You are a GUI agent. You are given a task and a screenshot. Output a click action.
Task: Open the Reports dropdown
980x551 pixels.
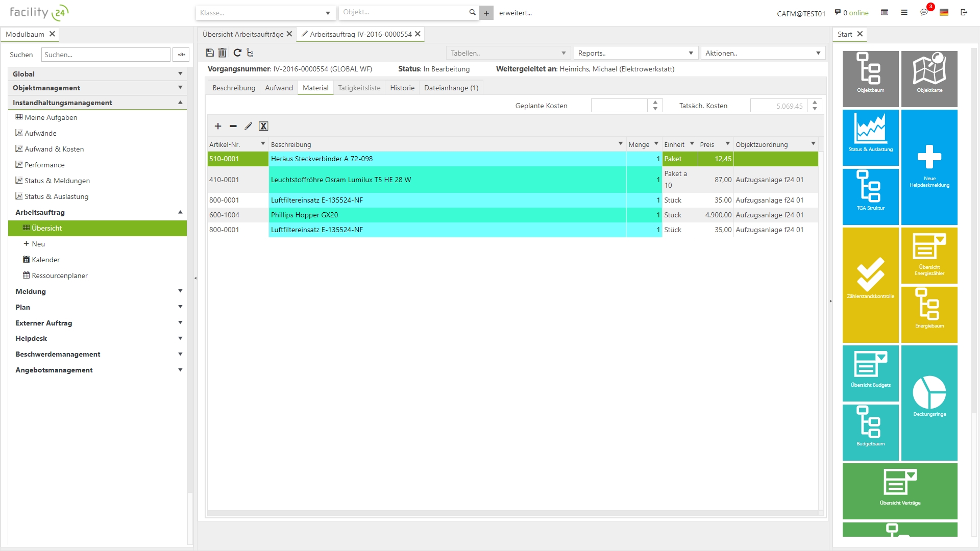(635, 53)
